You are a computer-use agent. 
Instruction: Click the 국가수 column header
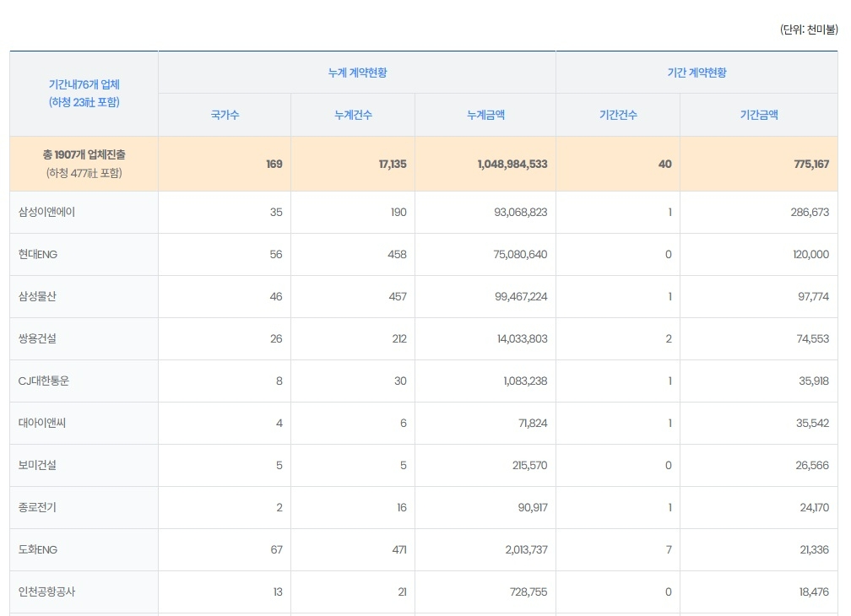click(225, 115)
